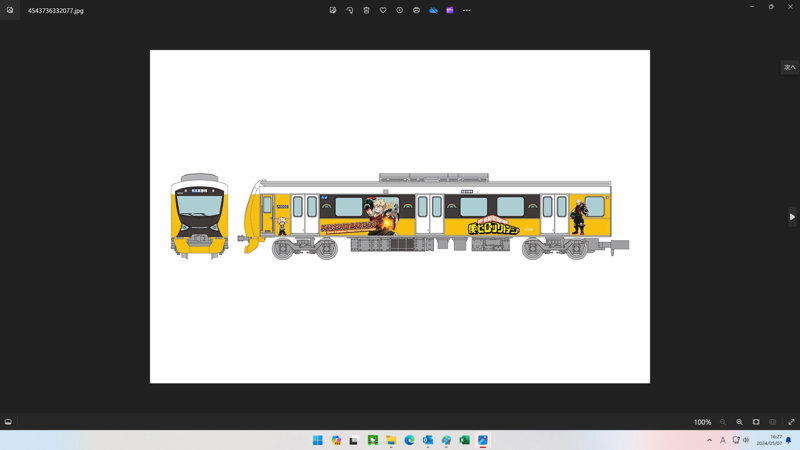The width and height of the screenshot is (800, 450).
Task: Delete the photo with the trash icon
Action: click(366, 10)
